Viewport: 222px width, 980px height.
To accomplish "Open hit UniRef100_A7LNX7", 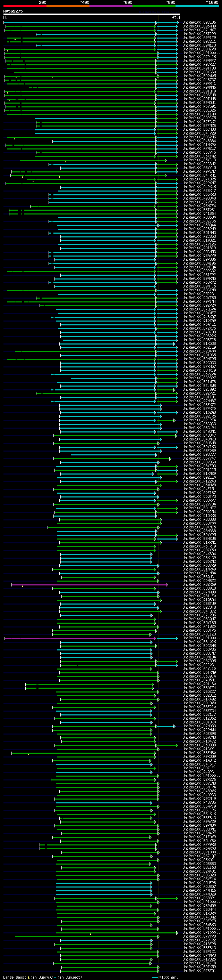I will [x=199, y=30].
